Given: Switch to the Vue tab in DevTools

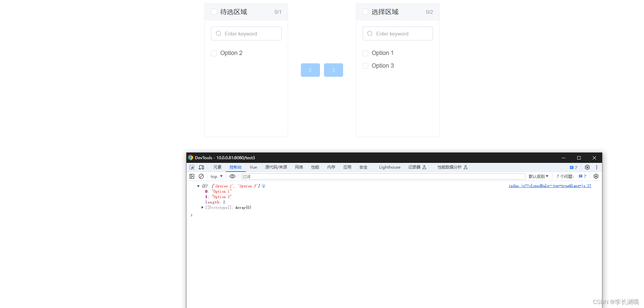Looking at the screenshot, I should click(253, 167).
